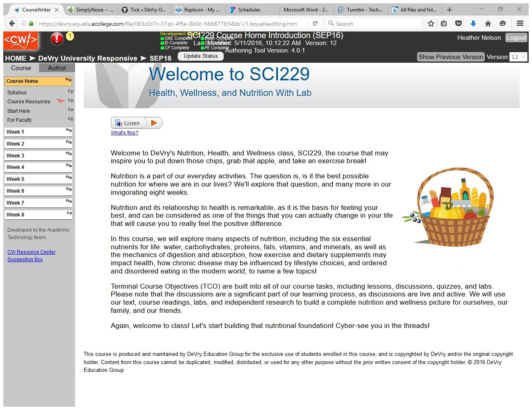
Task: Open Week 4 in sidebar
Action: [x=39, y=167]
